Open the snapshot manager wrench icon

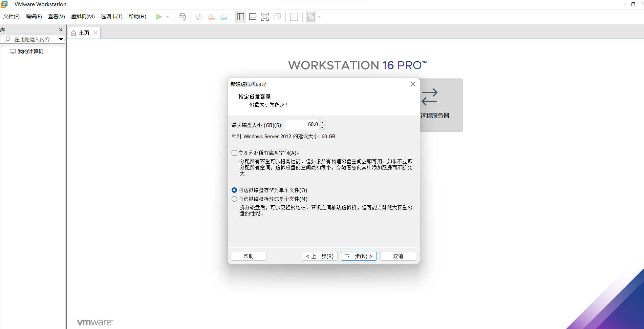point(224,17)
